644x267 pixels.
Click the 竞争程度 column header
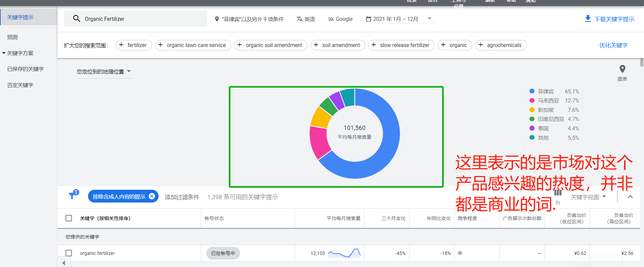pos(467,218)
